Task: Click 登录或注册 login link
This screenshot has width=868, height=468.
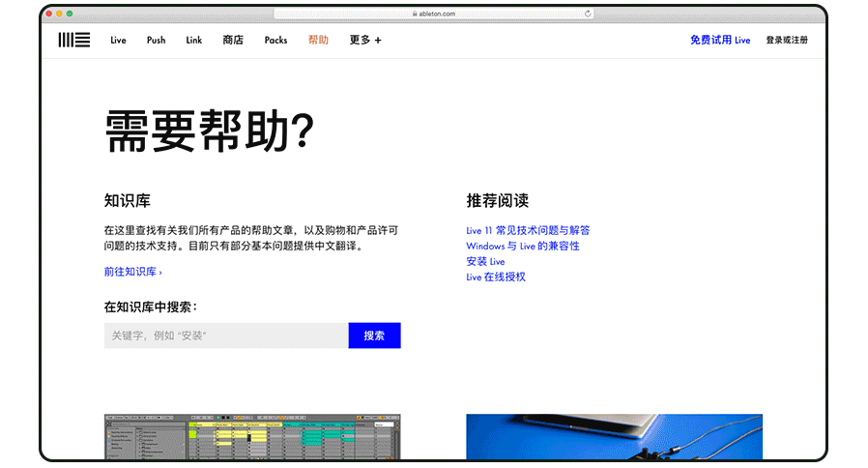Action: point(787,40)
